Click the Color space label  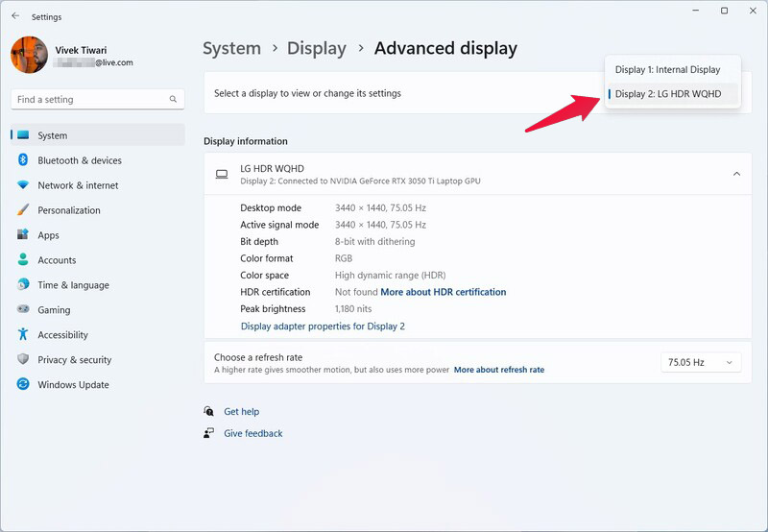pos(265,276)
